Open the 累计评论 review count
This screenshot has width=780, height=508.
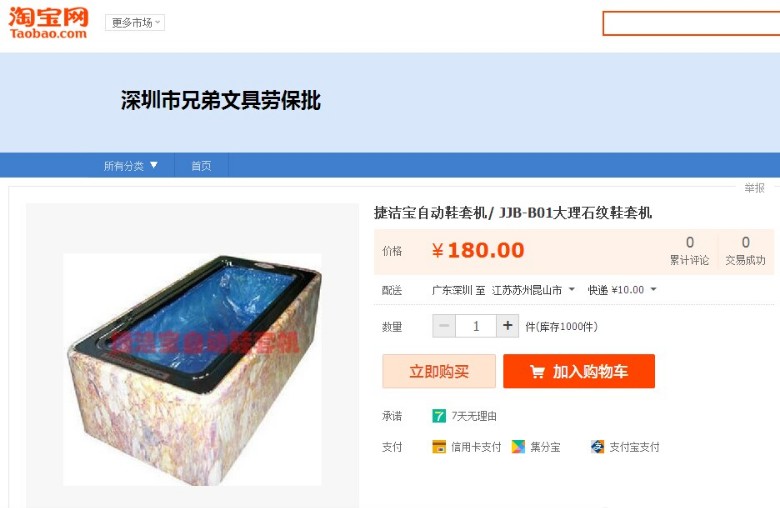coord(689,251)
